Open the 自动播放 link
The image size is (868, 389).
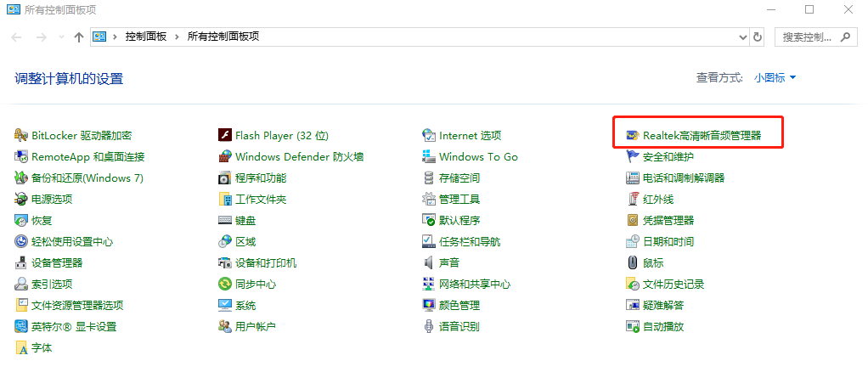[663, 326]
